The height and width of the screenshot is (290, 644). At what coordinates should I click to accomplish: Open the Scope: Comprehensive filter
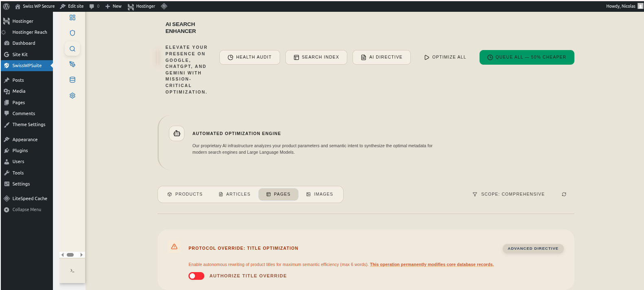tap(508, 194)
